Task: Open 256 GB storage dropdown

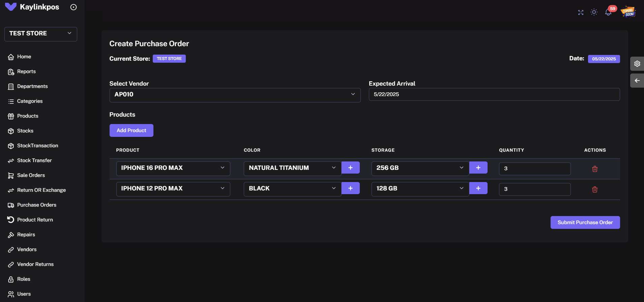Action: click(x=420, y=169)
